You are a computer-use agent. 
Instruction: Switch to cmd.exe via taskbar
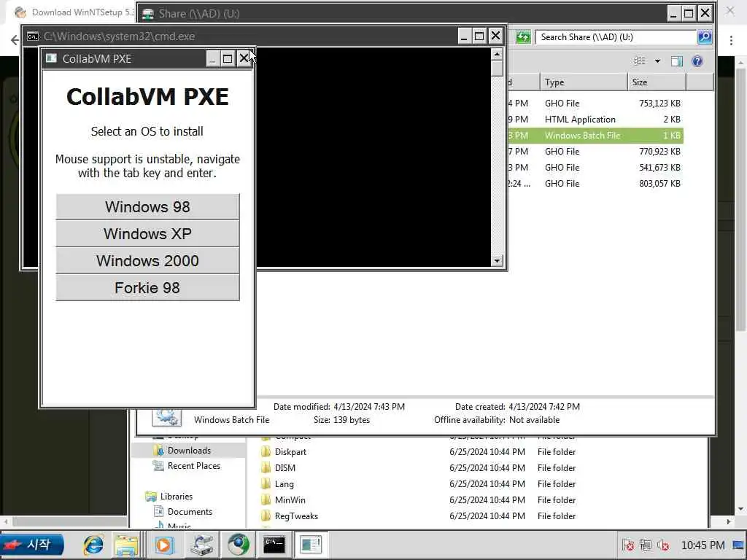click(x=274, y=545)
